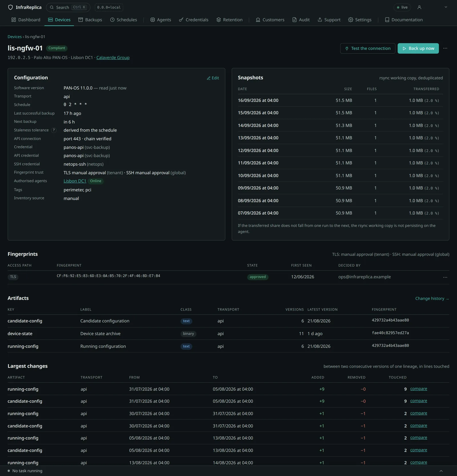Open the Backups tab
Image resolution: width=457 pixels, height=476 pixels.
(90, 20)
